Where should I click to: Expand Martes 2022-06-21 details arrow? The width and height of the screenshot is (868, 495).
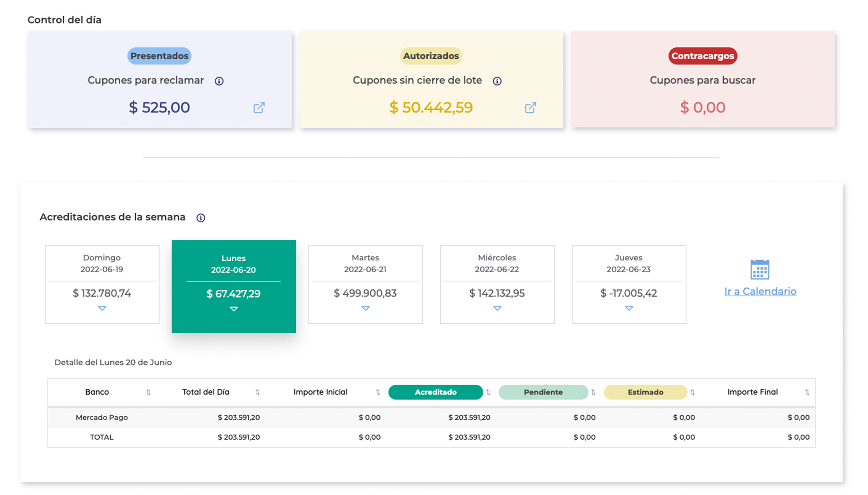tap(366, 308)
